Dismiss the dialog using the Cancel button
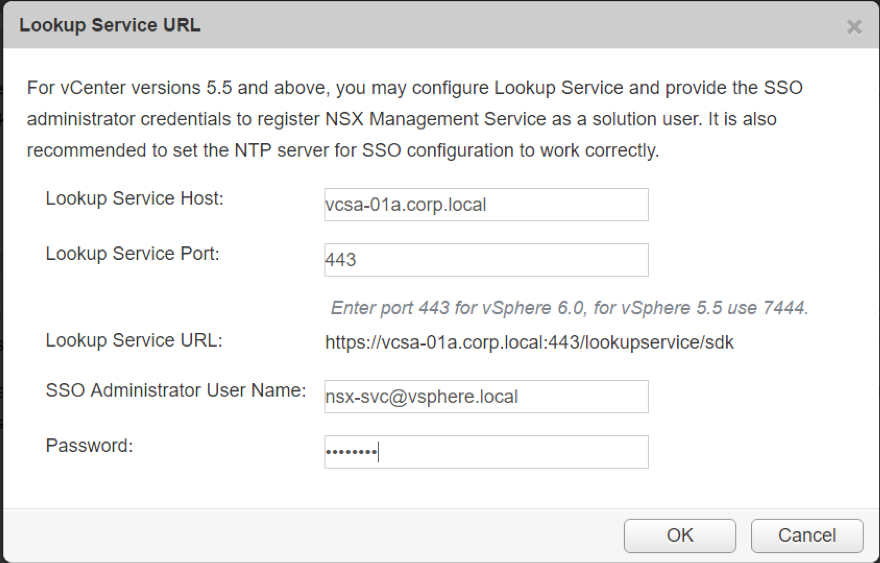The height and width of the screenshot is (563, 880). pyautogui.click(x=807, y=535)
